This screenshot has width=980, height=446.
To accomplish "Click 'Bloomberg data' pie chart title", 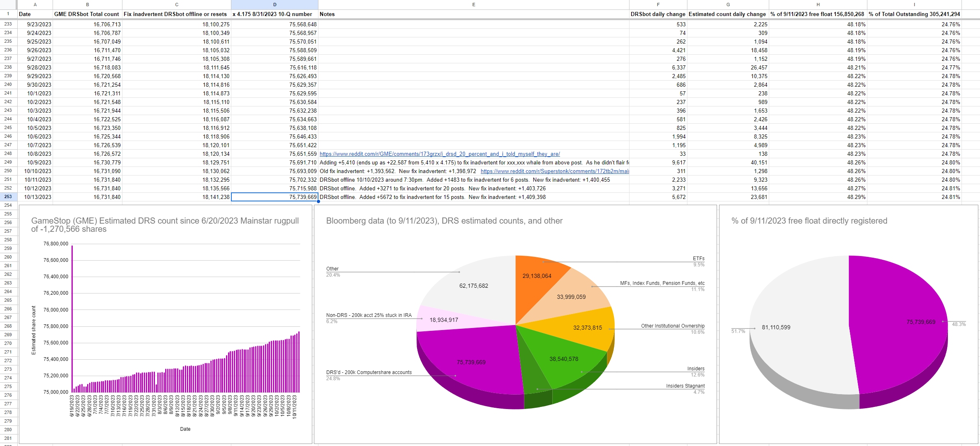I will 444,221.
